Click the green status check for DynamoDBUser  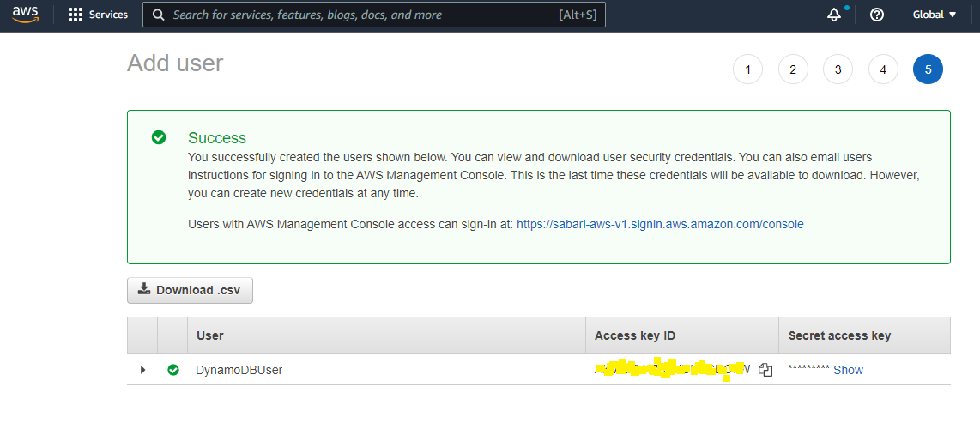pos(173,370)
